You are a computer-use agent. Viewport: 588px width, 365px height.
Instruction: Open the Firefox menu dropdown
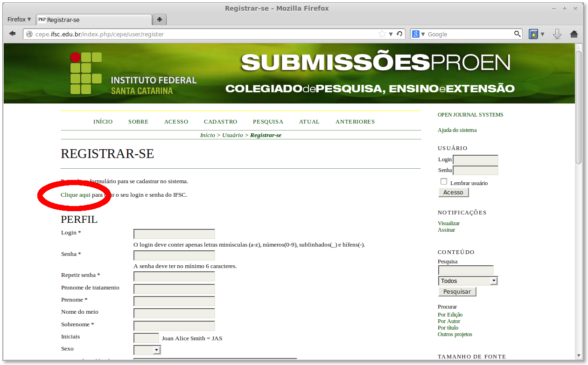pos(18,19)
